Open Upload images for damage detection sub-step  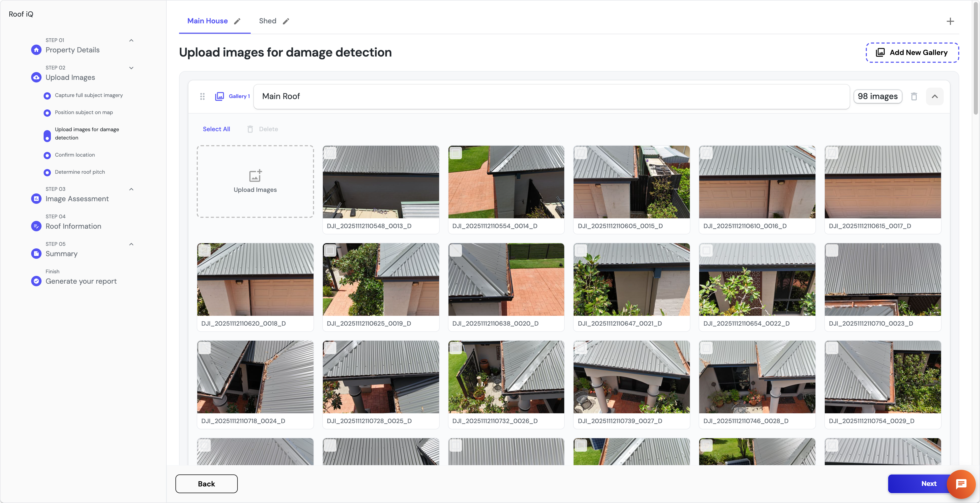(87, 134)
